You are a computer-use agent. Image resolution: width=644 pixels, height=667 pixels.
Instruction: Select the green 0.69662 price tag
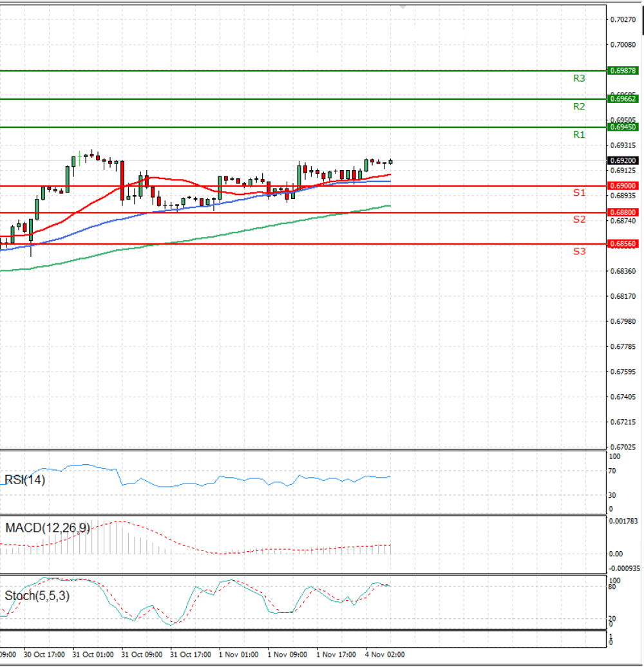(623, 99)
